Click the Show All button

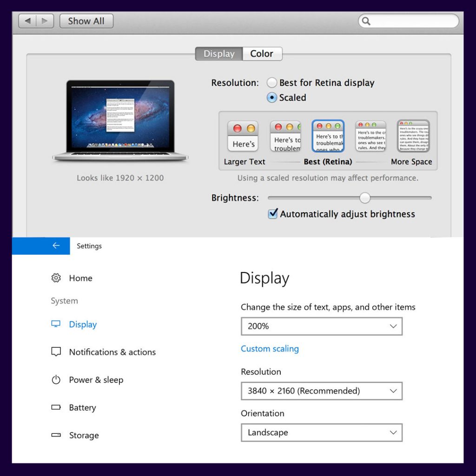(86, 20)
